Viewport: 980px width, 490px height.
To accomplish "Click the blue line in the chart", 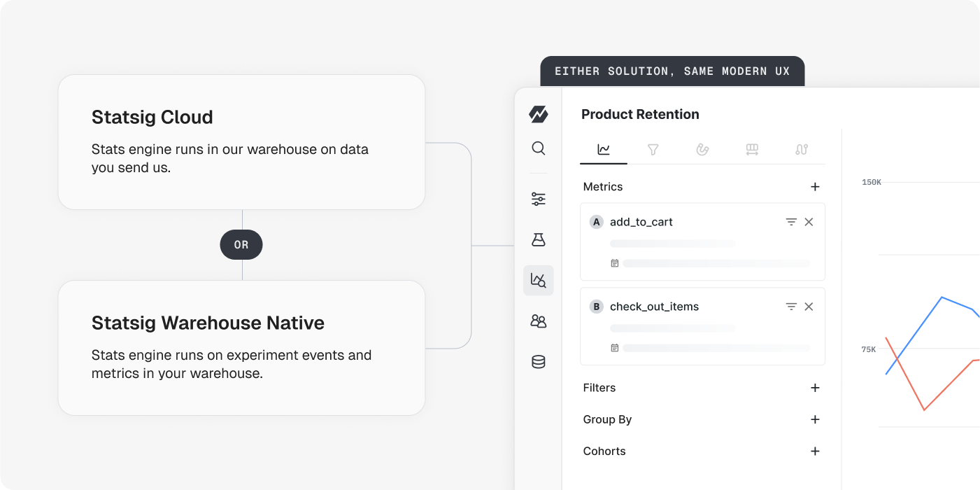I will coord(913,337).
